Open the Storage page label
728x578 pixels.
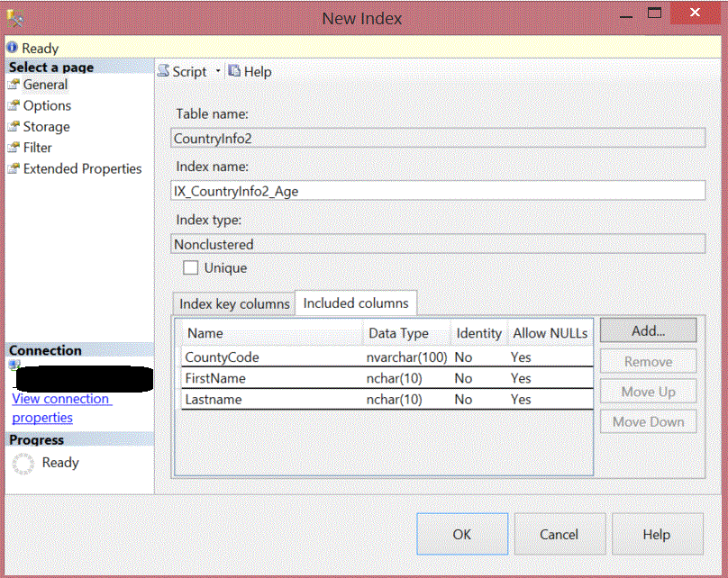click(x=47, y=126)
